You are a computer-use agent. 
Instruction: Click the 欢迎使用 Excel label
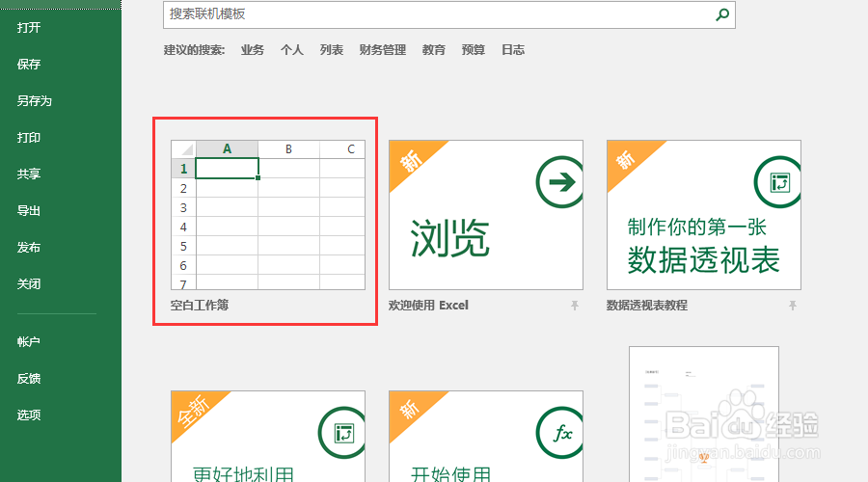click(428, 306)
